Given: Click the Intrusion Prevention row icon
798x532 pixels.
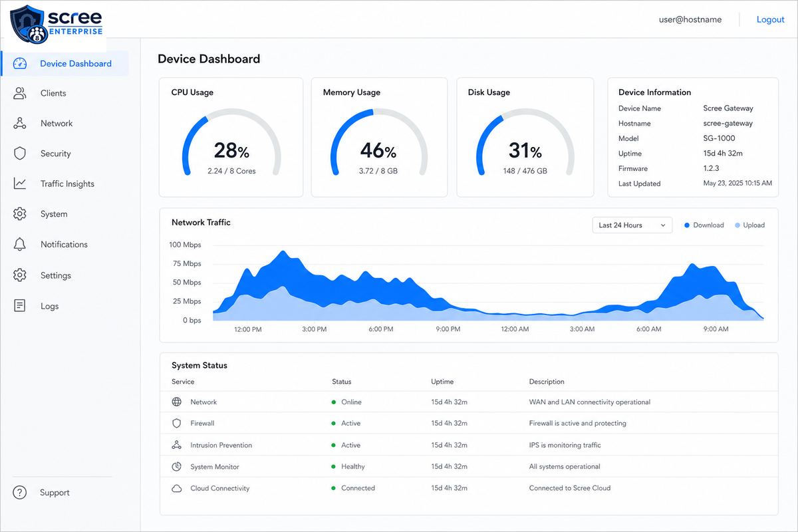Looking at the screenshot, I should click(177, 445).
